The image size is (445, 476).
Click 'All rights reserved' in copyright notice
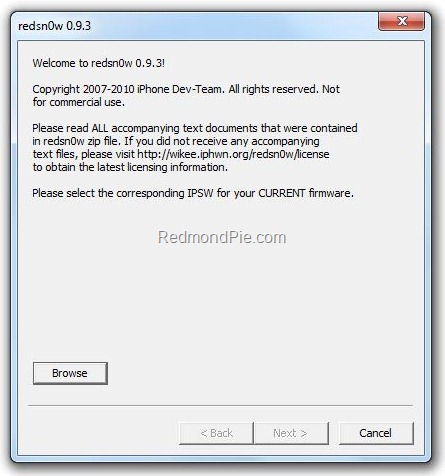274,89
